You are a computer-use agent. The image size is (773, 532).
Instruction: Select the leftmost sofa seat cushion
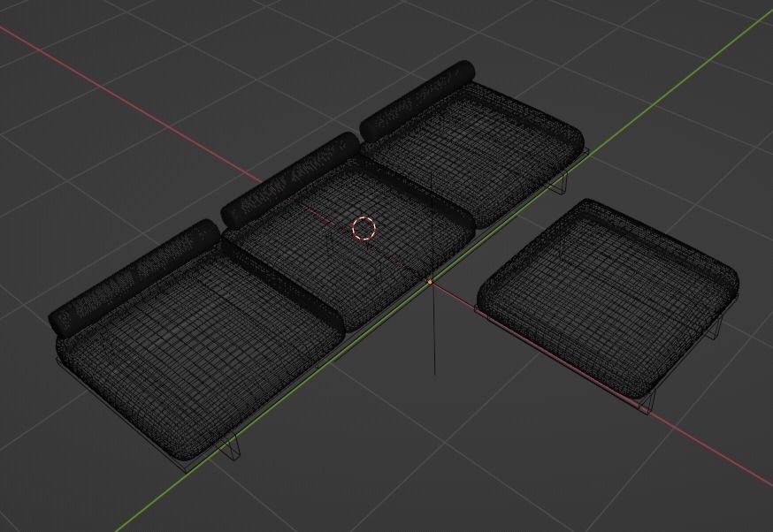coord(200,352)
